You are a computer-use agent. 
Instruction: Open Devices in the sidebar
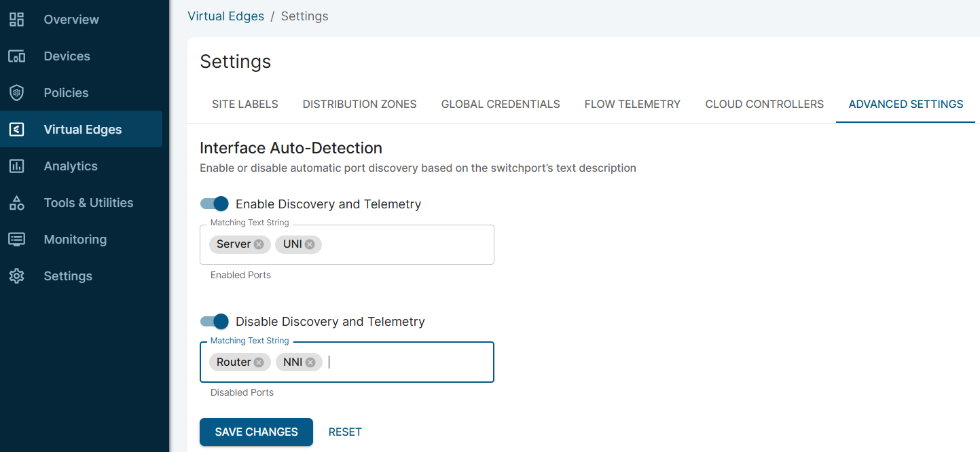81,56
